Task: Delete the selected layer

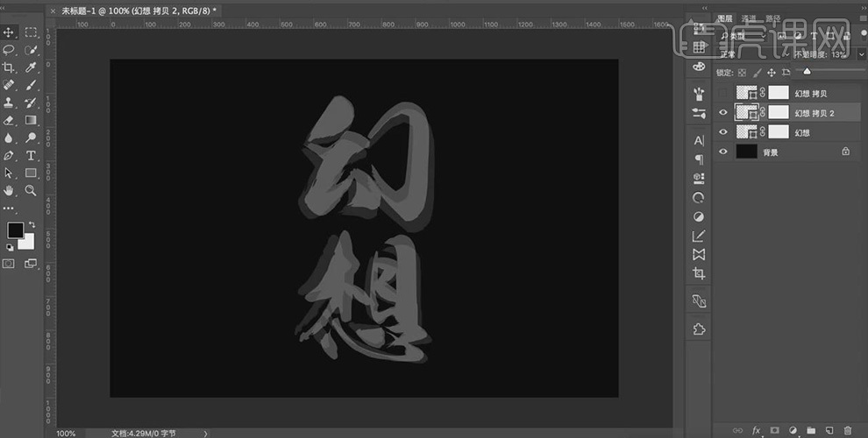Action: [848, 430]
